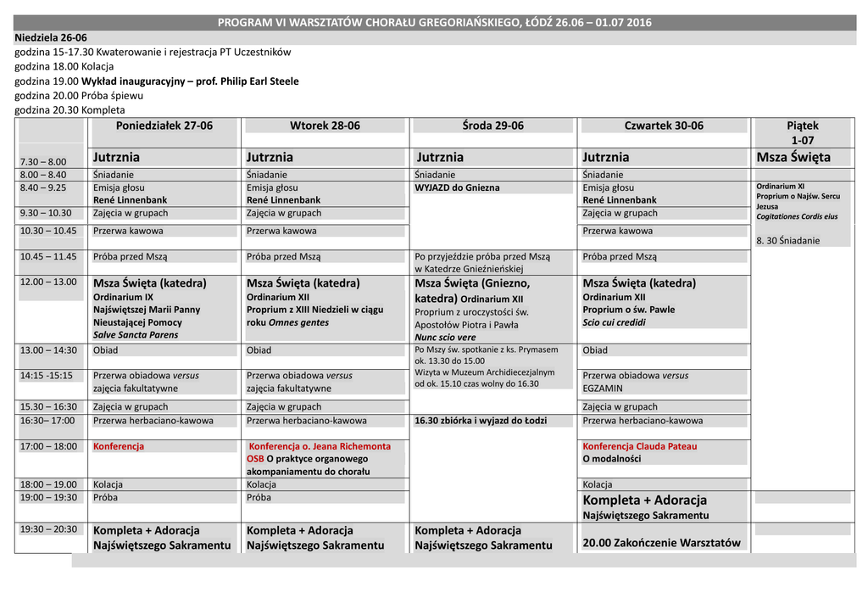
Task: Select the Piątek 1-07 column header
Action: [x=802, y=132]
